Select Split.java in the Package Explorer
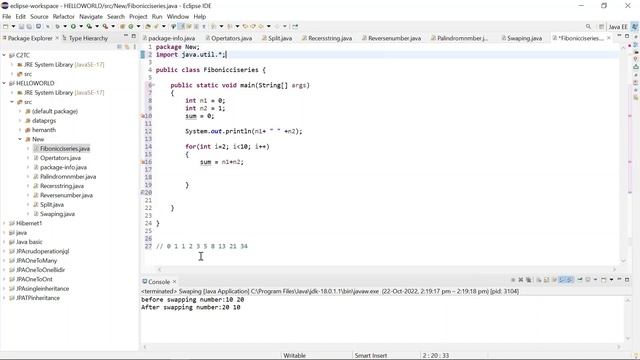 51,204
